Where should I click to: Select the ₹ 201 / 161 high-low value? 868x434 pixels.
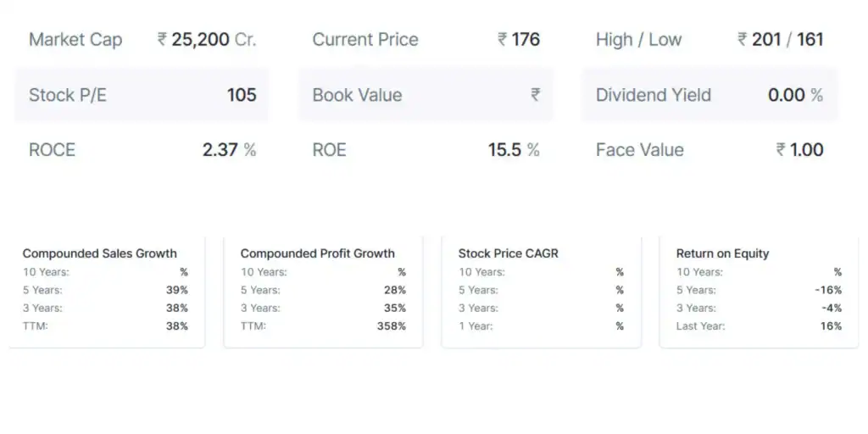point(781,40)
